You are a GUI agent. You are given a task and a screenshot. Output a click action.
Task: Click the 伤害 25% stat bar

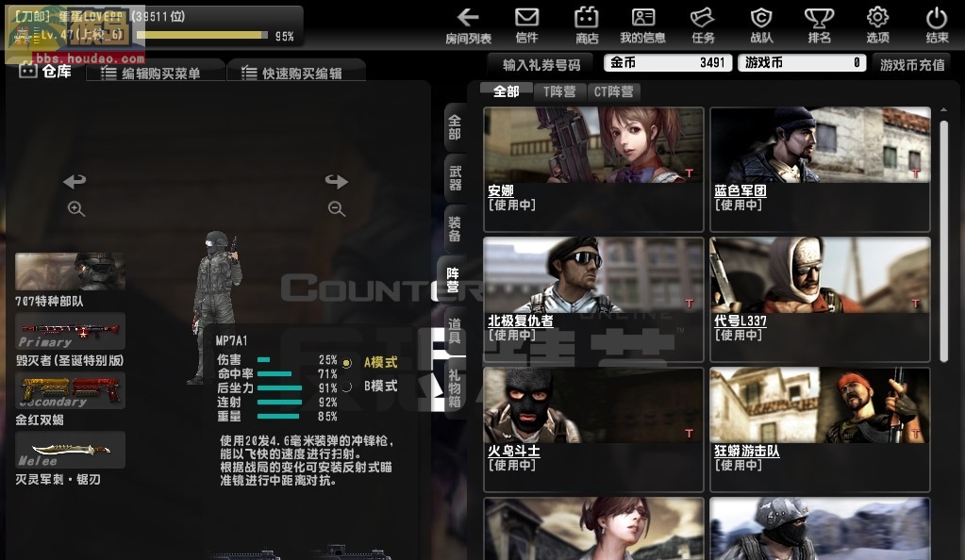[x=263, y=360]
